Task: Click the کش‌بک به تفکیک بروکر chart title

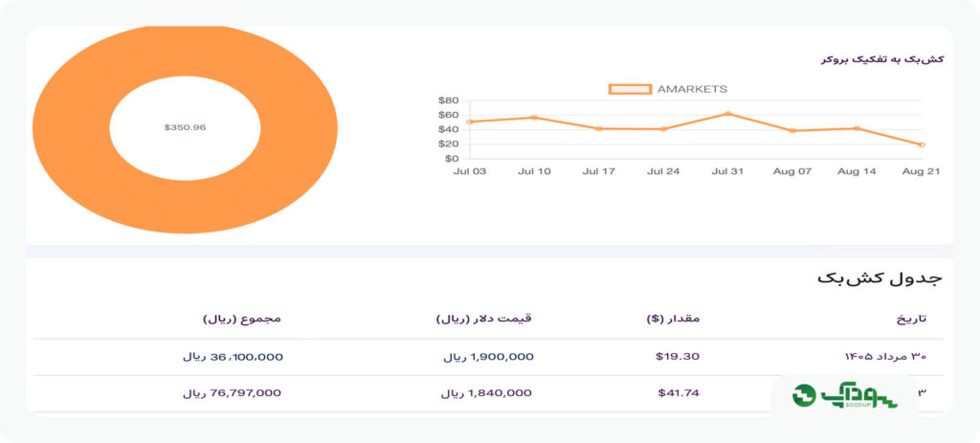Action: pyautogui.click(x=882, y=59)
